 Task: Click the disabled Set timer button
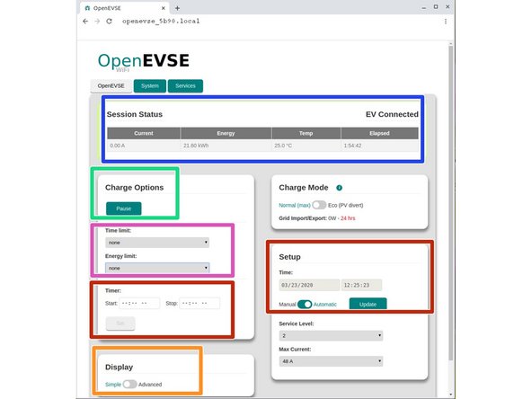tap(120, 323)
